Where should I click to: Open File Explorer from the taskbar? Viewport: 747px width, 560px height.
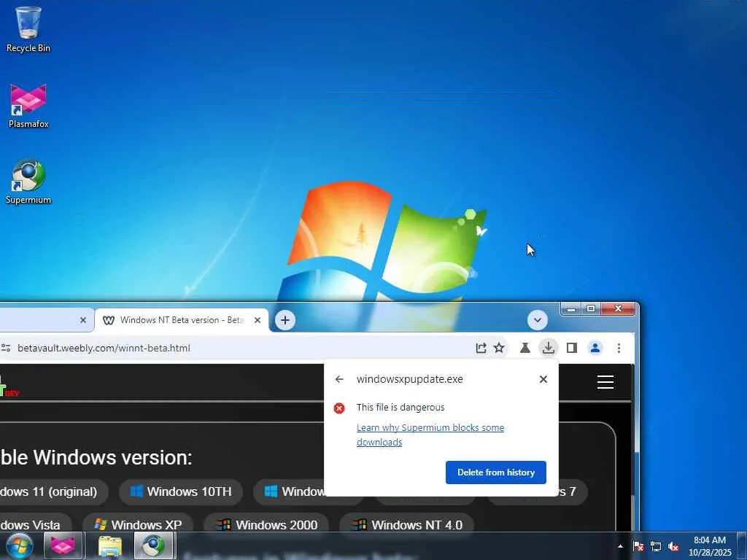[x=110, y=546]
